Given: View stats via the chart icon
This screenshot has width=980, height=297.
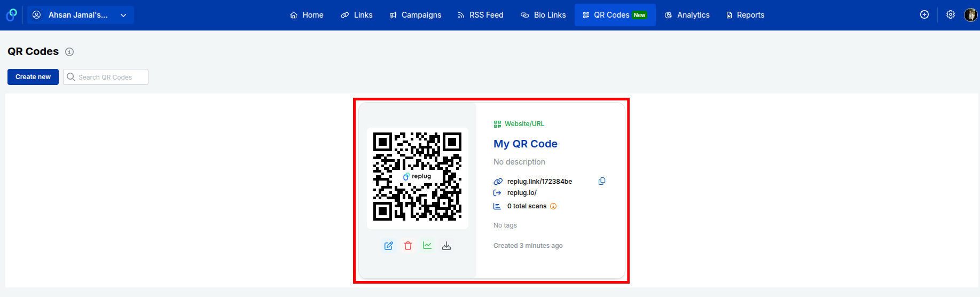Looking at the screenshot, I should coord(427,246).
